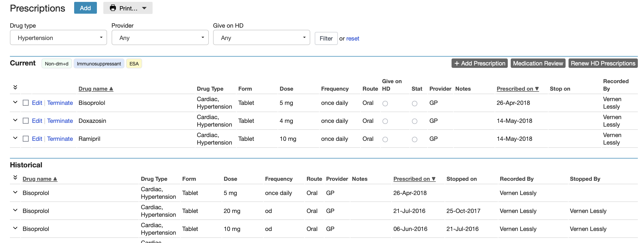Open the Give on HD dropdown
The width and height of the screenshot is (644, 243).
[x=262, y=38]
